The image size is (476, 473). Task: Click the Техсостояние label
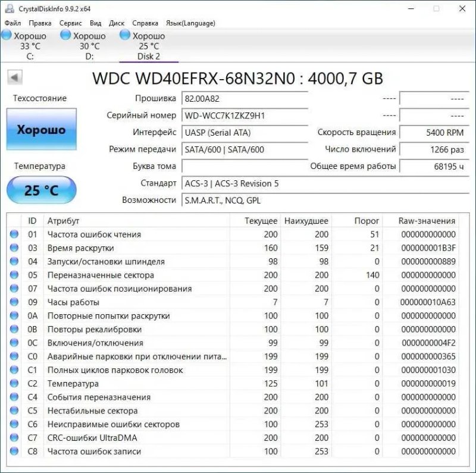pyautogui.click(x=40, y=98)
